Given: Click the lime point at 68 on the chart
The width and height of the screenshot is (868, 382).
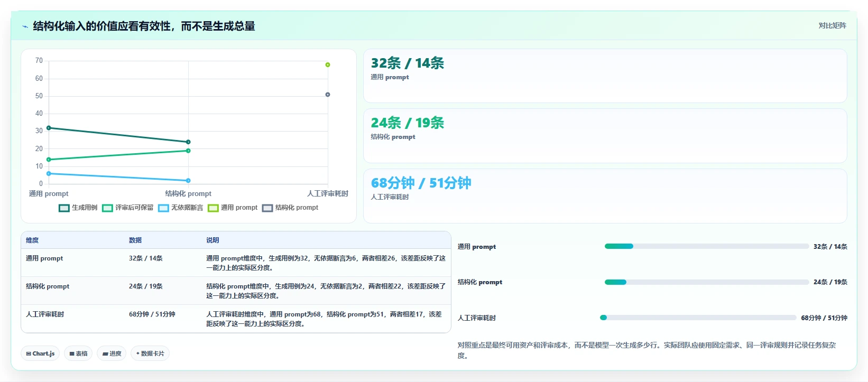Looking at the screenshot, I should tap(328, 64).
